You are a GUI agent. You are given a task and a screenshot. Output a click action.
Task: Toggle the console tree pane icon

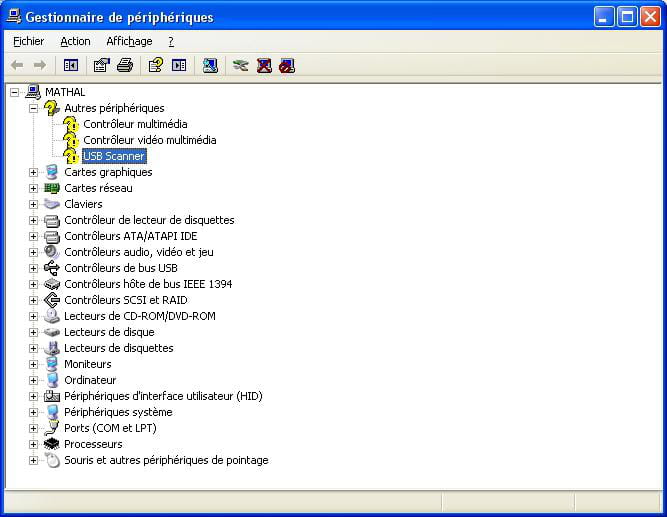[x=71, y=66]
